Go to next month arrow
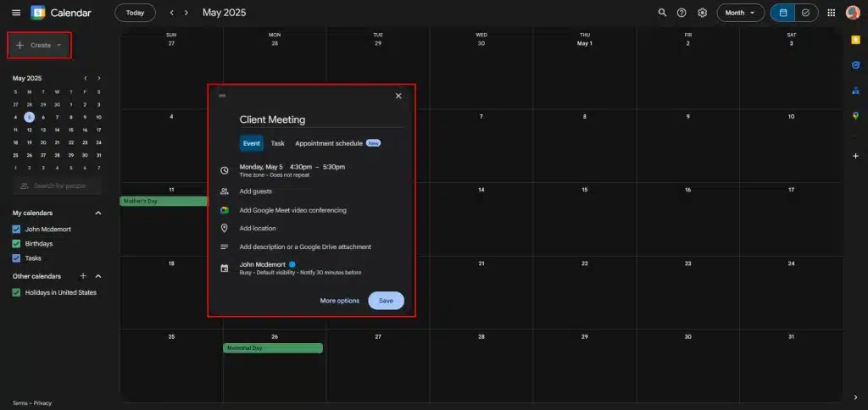Image resolution: width=868 pixels, height=410 pixels. pyautogui.click(x=186, y=13)
